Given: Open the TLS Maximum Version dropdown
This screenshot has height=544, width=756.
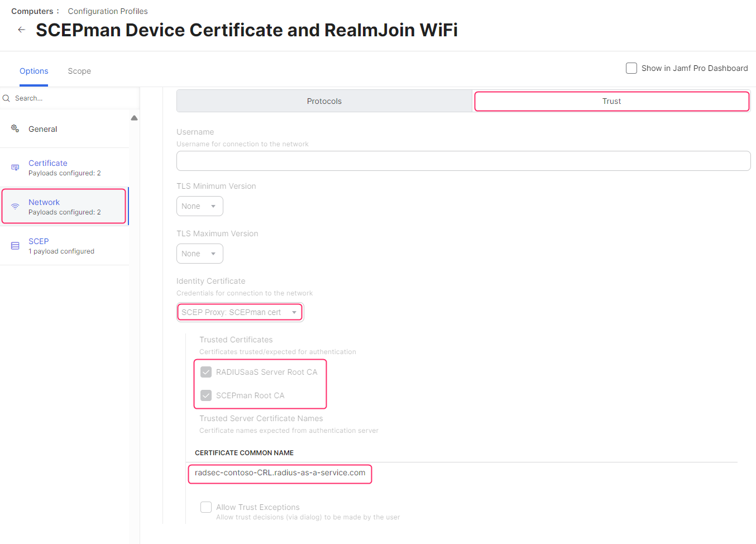Looking at the screenshot, I should click(x=199, y=254).
